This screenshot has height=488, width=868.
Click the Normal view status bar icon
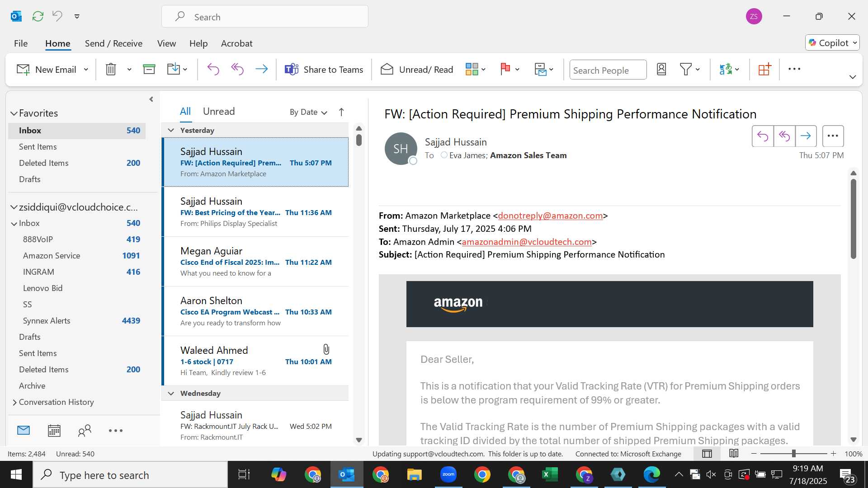click(x=707, y=454)
